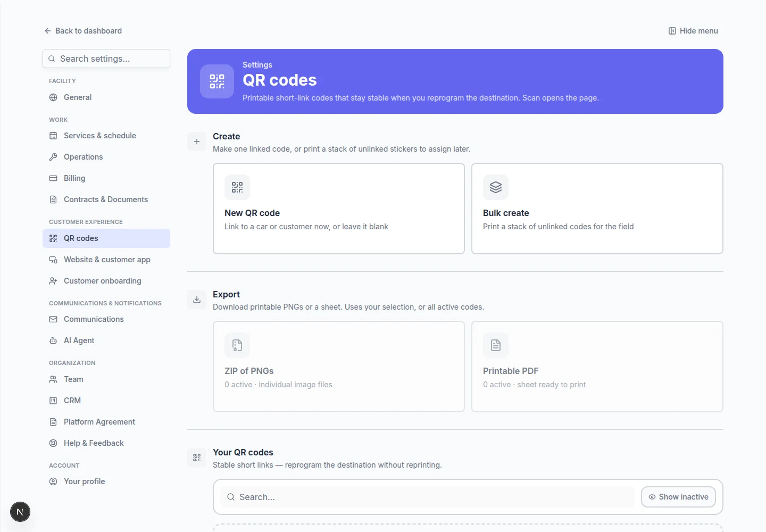This screenshot has width=766, height=532.
Task: Open AI Agent settings
Action: click(x=106, y=340)
